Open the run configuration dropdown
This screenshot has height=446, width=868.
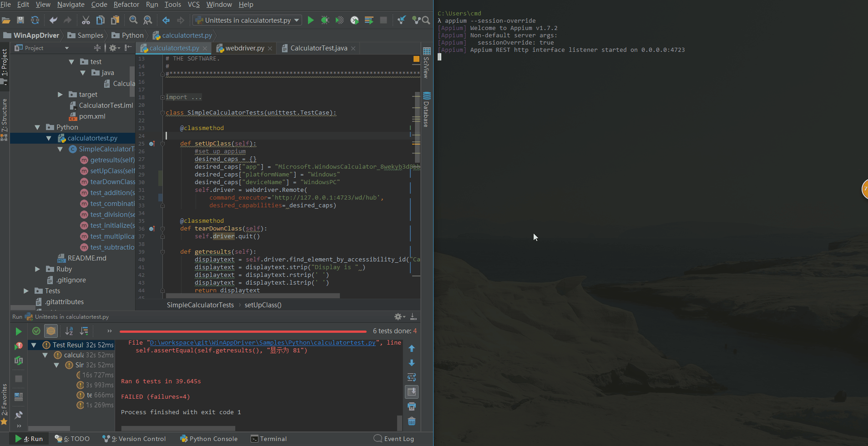point(247,20)
